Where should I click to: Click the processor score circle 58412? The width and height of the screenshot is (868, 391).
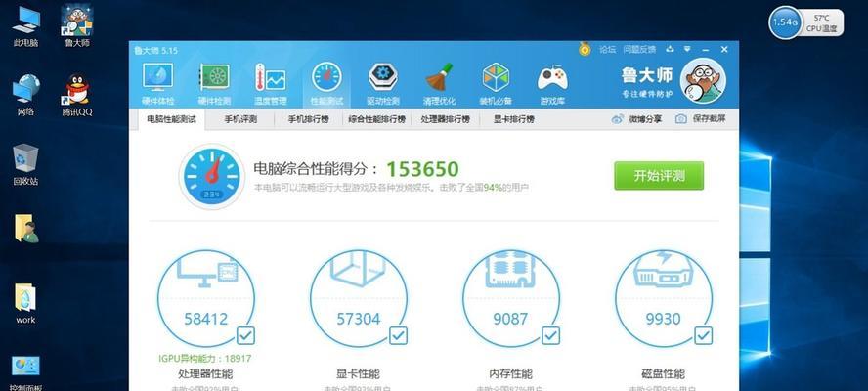pyautogui.click(x=206, y=298)
